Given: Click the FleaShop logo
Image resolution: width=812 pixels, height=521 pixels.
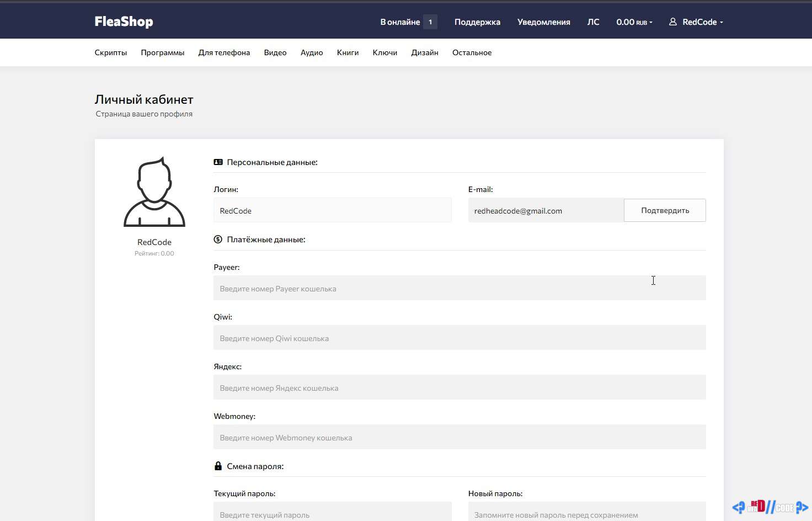Looking at the screenshot, I should click(x=124, y=22).
